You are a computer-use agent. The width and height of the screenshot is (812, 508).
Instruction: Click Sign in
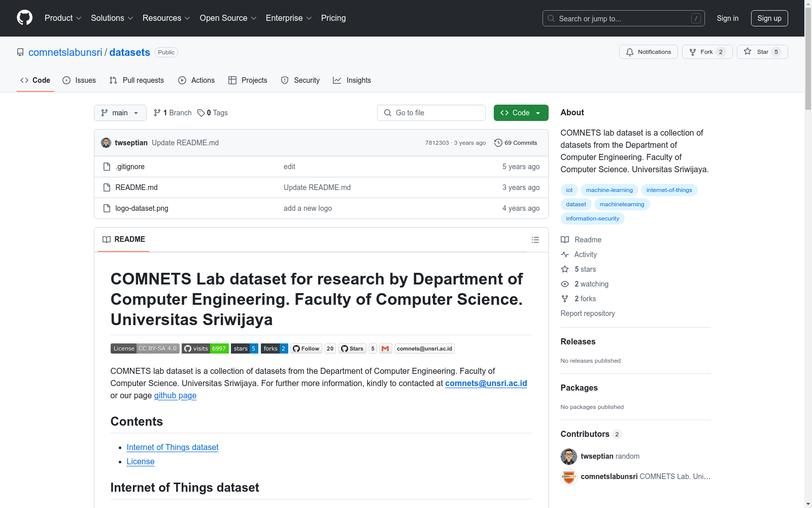tap(728, 18)
